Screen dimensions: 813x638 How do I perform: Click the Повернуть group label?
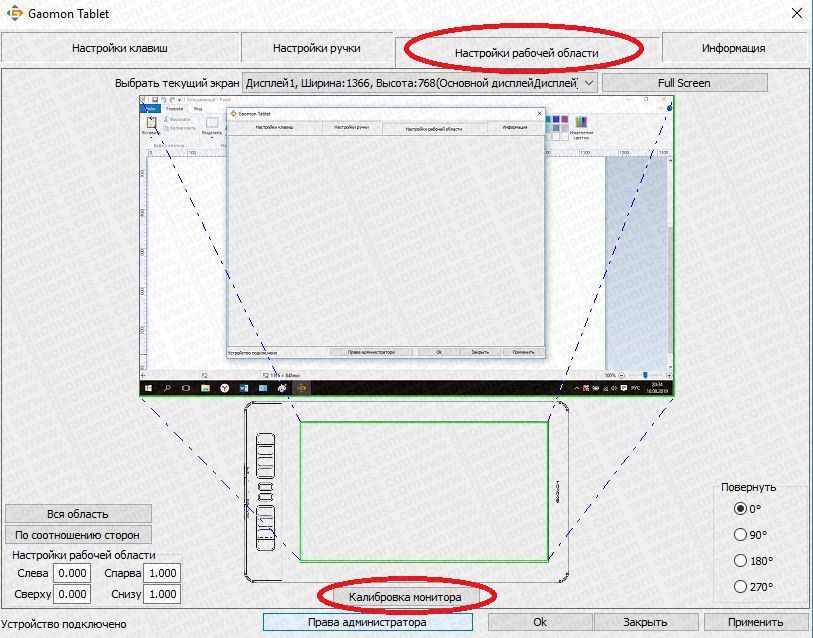pyautogui.click(x=748, y=487)
